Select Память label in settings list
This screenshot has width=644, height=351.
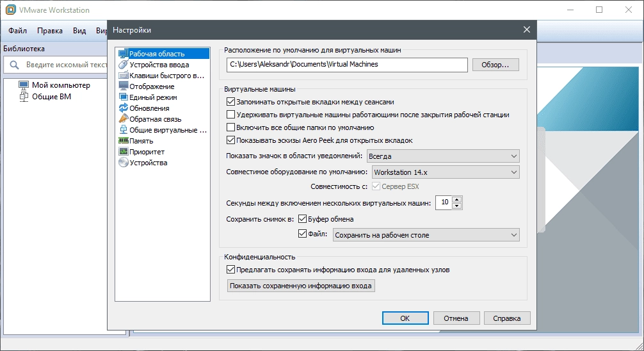pos(141,141)
